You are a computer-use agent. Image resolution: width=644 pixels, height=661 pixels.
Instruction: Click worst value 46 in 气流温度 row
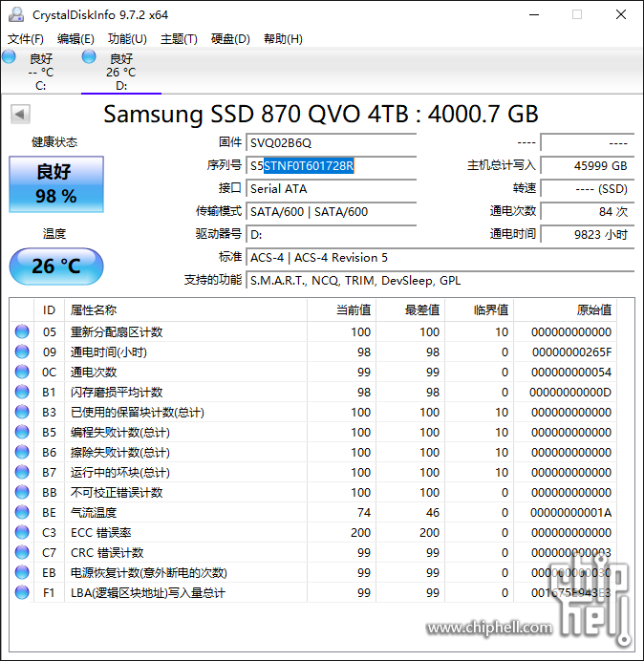point(433,513)
